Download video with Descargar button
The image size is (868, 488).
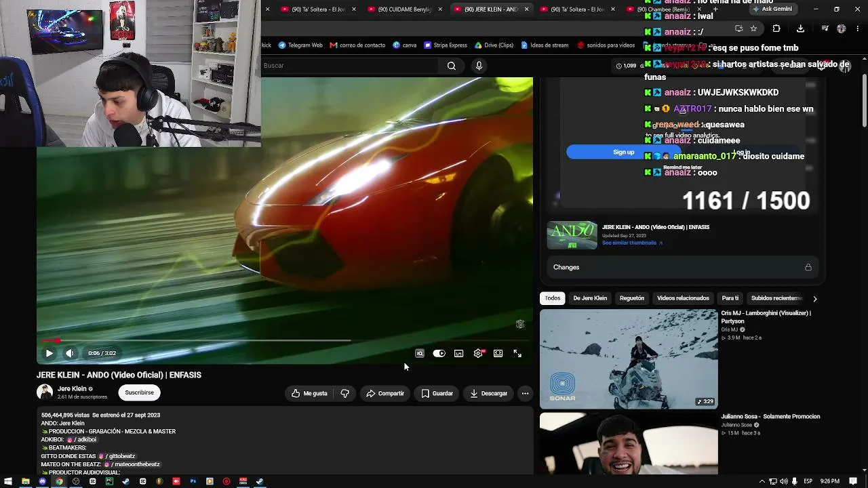pos(488,393)
